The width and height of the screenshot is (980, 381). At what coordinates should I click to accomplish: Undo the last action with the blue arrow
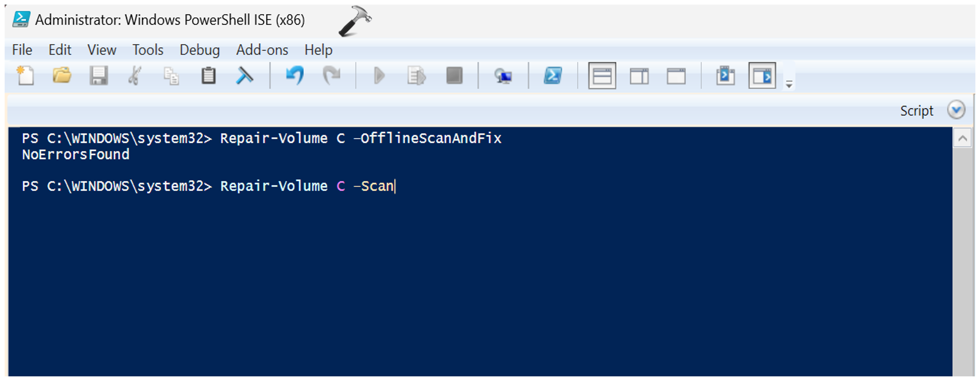coord(295,76)
